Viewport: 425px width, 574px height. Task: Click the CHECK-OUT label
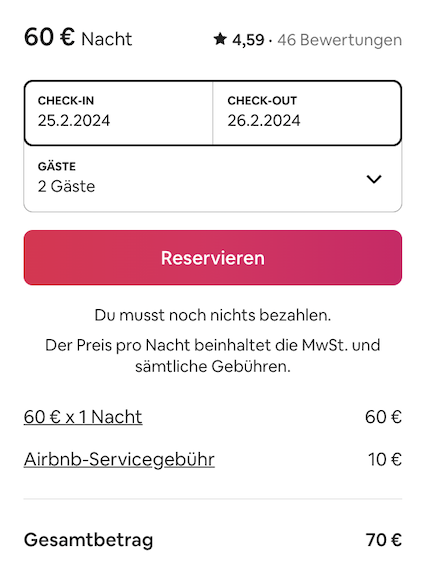[262, 101]
